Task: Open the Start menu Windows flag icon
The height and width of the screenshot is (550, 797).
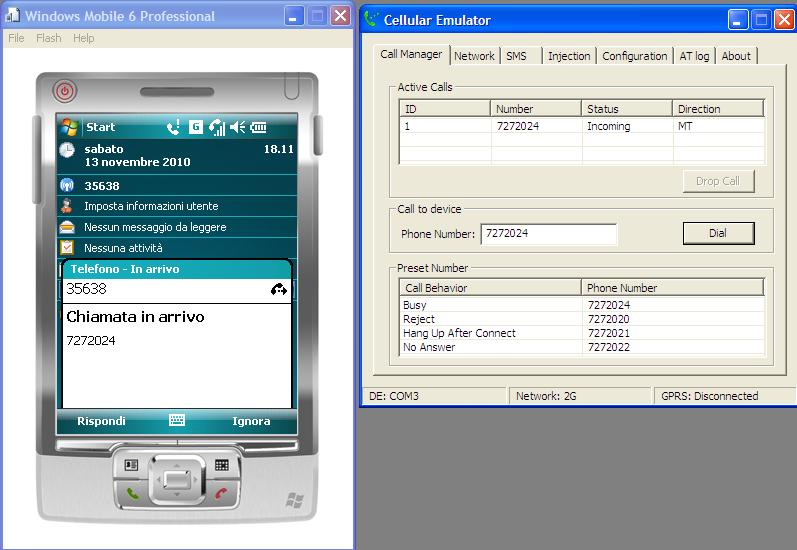Action: 69,127
